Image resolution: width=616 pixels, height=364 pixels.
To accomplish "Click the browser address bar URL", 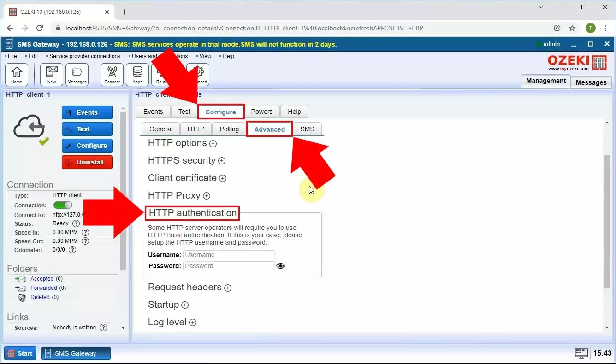I will point(244,28).
